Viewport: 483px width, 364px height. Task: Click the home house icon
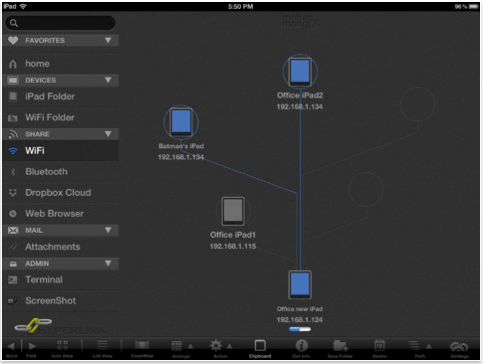pyautogui.click(x=13, y=64)
